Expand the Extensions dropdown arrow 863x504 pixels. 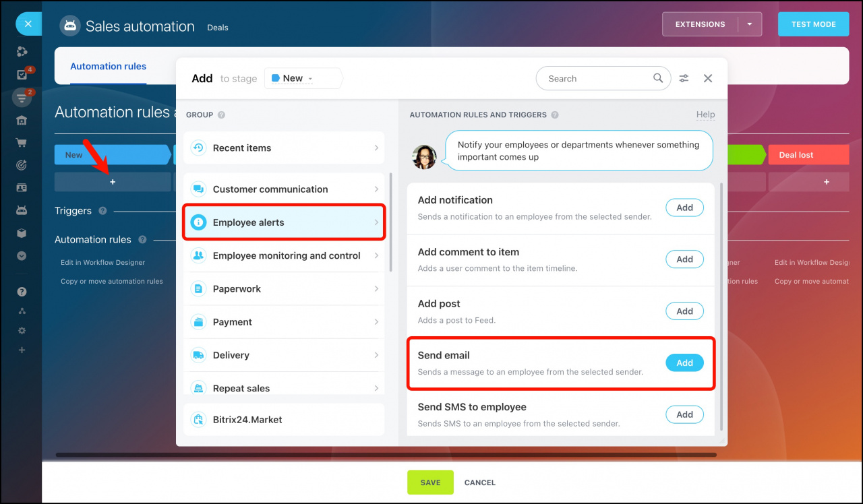tap(750, 24)
